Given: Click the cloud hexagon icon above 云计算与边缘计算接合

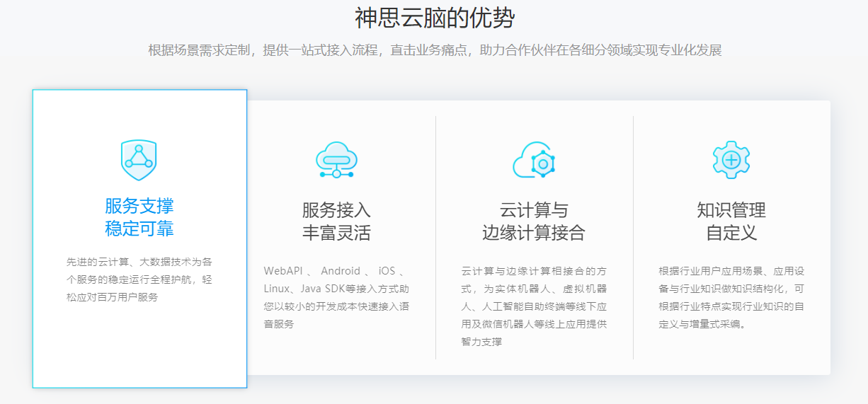Looking at the screenshot, I should point(534,159).
